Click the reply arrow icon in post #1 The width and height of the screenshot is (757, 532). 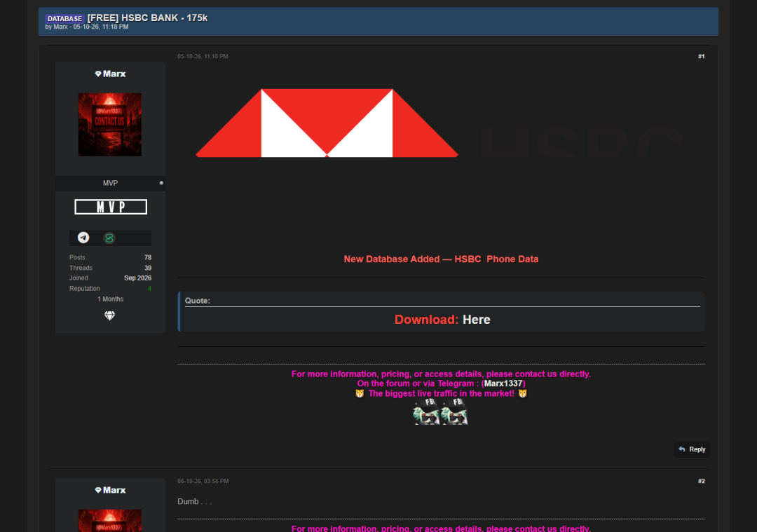[x=682, y=449]
